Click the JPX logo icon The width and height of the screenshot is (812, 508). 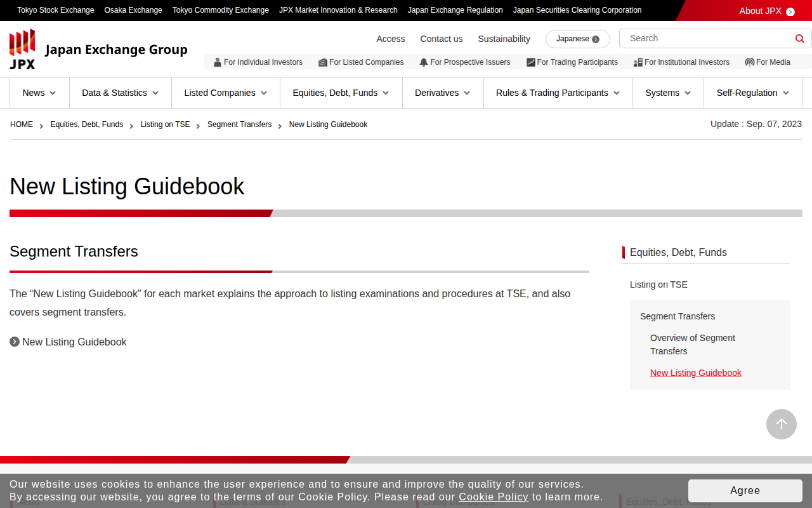[x=22, y=50]
